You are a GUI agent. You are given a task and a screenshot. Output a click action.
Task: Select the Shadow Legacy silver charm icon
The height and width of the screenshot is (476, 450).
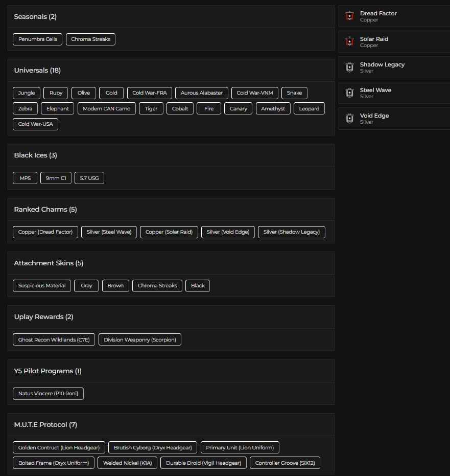(x=349, y=67)
